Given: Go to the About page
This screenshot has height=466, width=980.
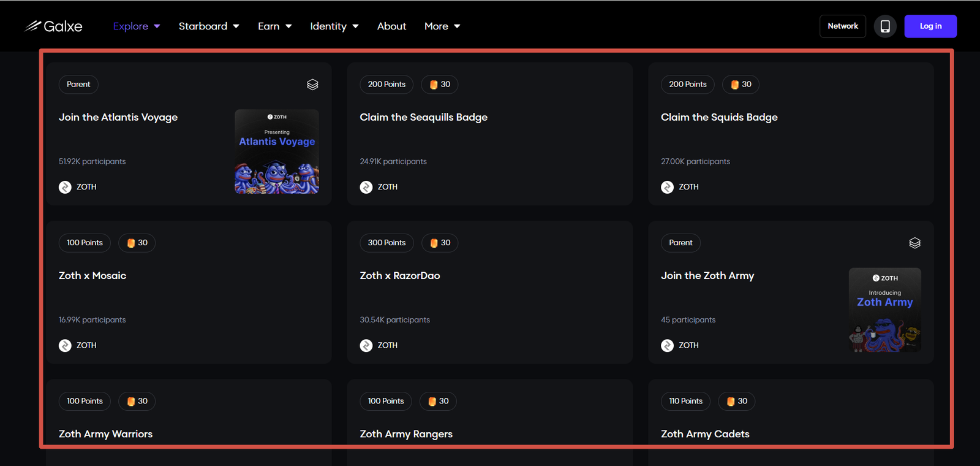Looking at the screenshot, I should (391, 26).
